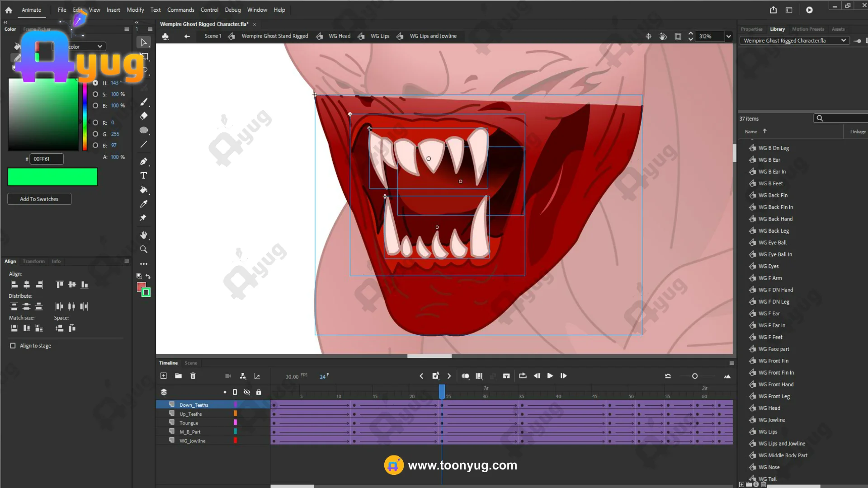The image size is (868, 488).
Task: Open the Modify menu
Action: 135,9
